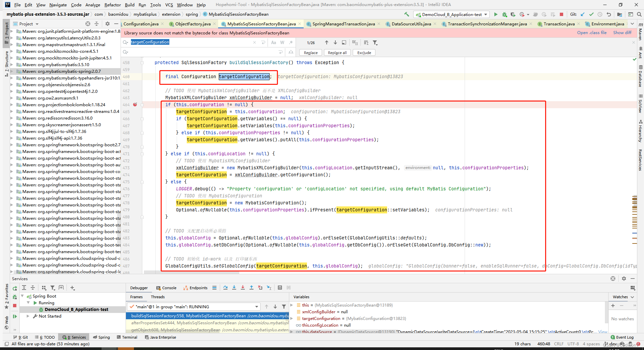Screen dimensions: 644x350
Task: Toggle select all occurrences checkbox icon in find bar
Action: click(355, 42)
